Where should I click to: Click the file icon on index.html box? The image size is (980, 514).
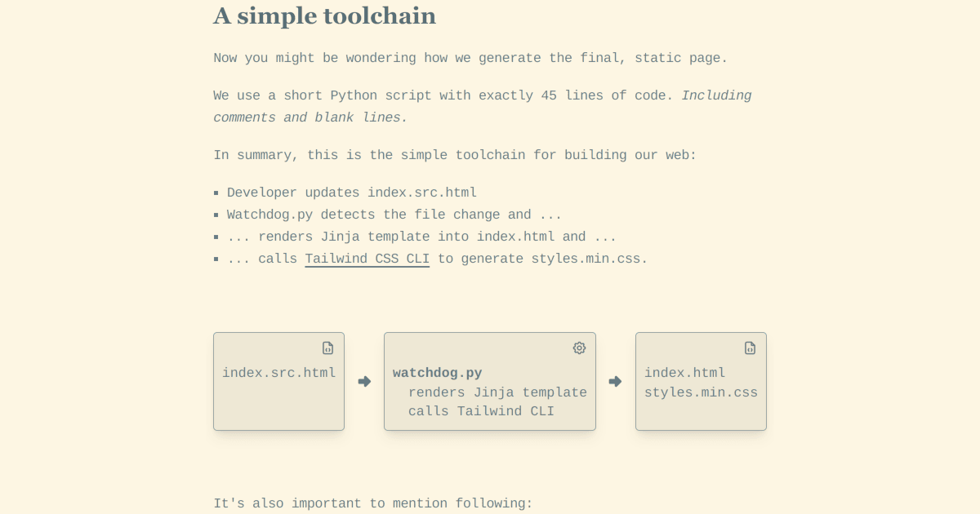[750, 348]
